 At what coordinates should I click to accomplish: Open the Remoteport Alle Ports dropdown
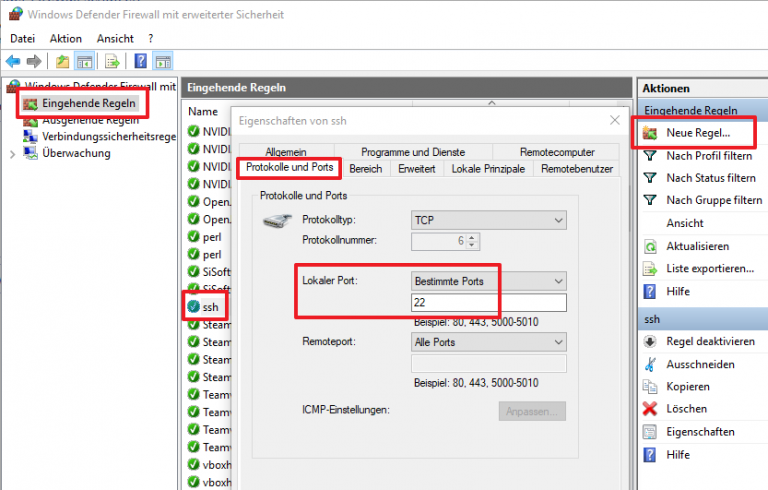[489, 342]
